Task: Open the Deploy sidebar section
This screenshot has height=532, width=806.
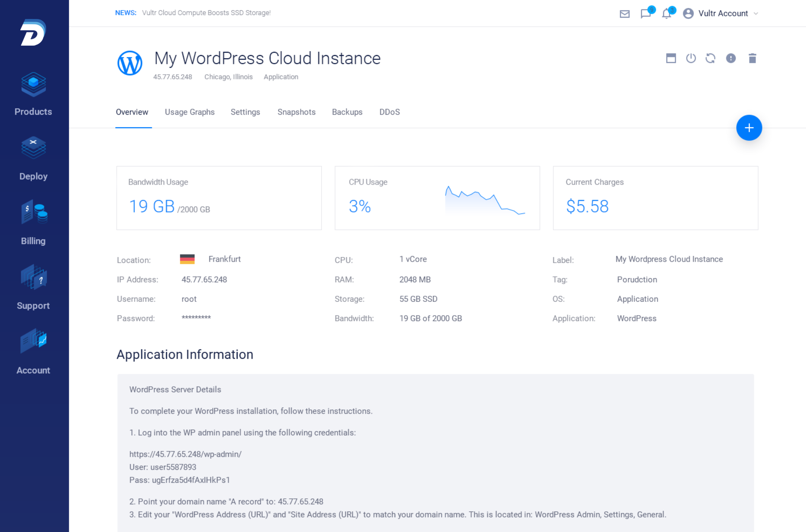Action: coord(33,159)
